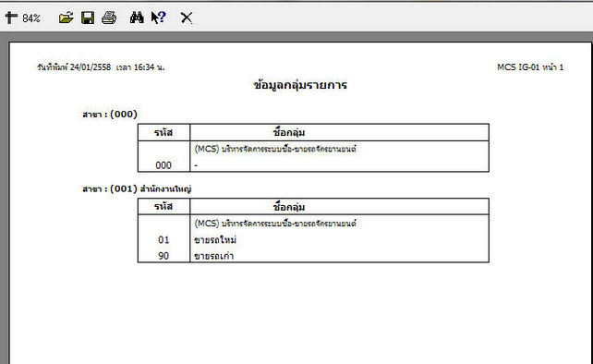Save the report using the floppy disk icon
The image size is (593, 364).
tap(88, 18)
